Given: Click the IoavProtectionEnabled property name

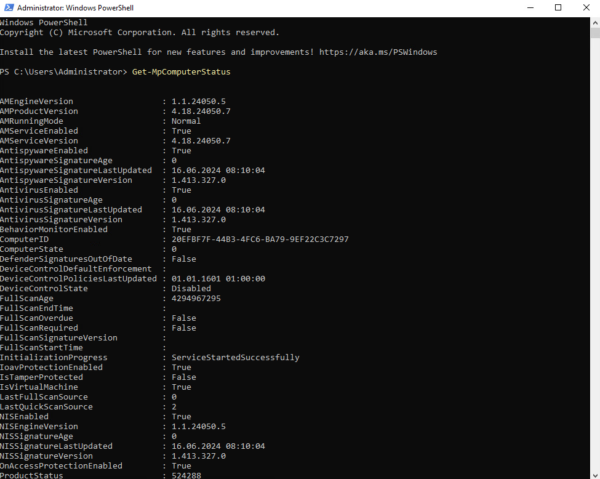Looking at the screenshot, I should point(51,367).
